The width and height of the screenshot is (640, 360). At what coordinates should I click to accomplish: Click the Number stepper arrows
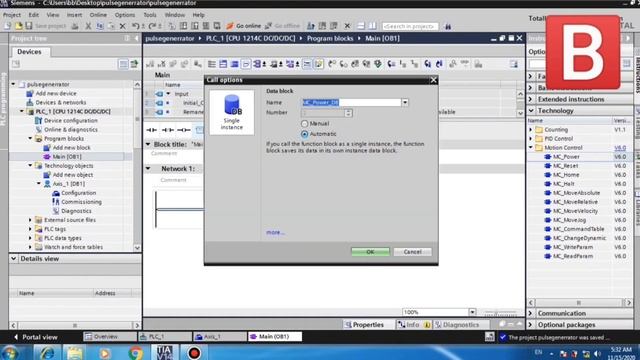(x=348, y=113)
